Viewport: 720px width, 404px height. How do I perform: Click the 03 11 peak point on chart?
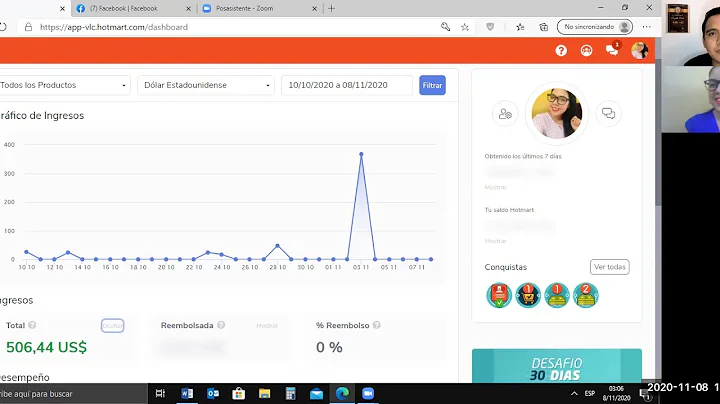361,154
